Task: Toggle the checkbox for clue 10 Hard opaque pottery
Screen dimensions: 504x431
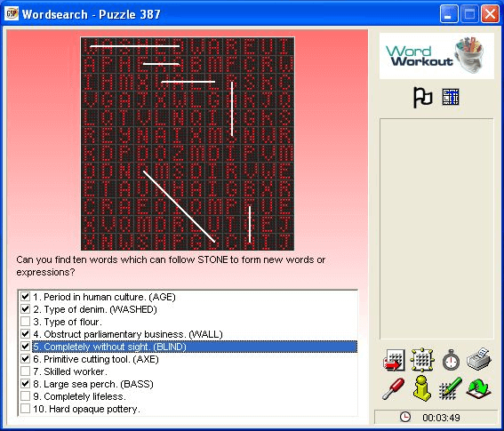Action: pyautogui.click(x=25, y=409)
